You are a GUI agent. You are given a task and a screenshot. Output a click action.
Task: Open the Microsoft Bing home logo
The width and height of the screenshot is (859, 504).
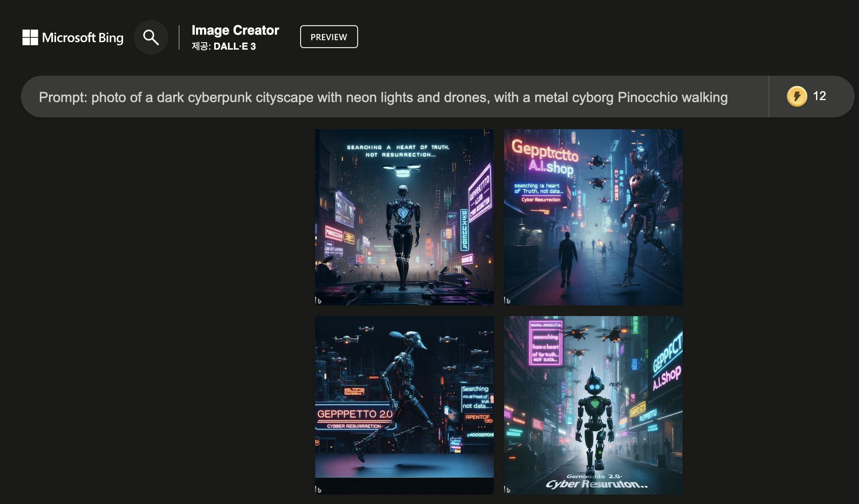(73, 37)
